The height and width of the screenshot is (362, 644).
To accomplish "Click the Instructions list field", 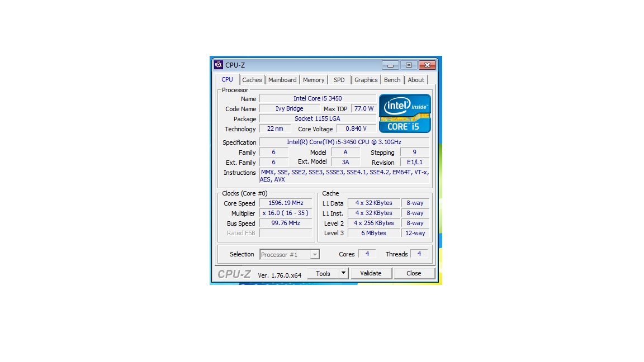I will (x=344, y=175).
